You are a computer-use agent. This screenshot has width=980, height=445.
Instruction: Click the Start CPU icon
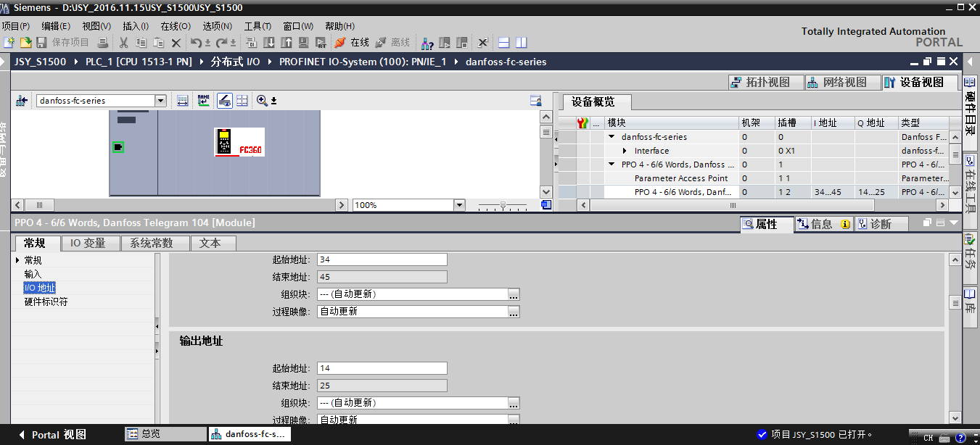[x=445, y=43]
